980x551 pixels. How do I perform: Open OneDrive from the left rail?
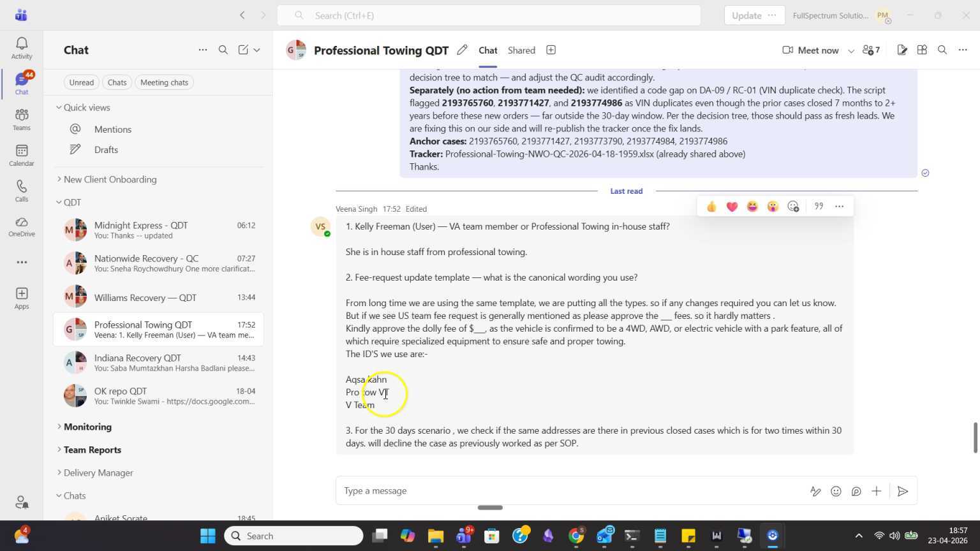click(x=21, y=226)
